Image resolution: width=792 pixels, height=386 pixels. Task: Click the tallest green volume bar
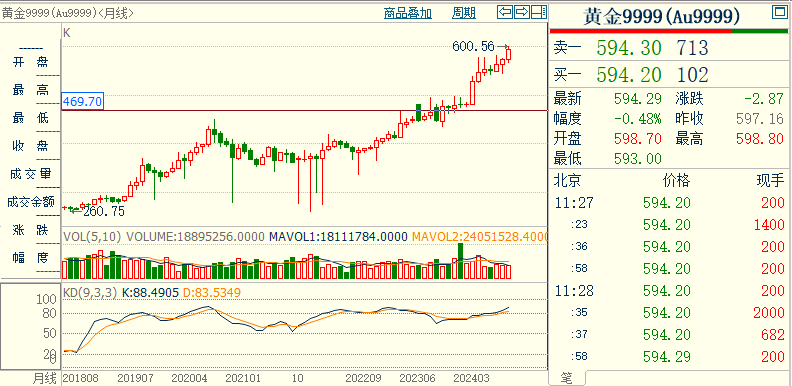tap(460, 261)
